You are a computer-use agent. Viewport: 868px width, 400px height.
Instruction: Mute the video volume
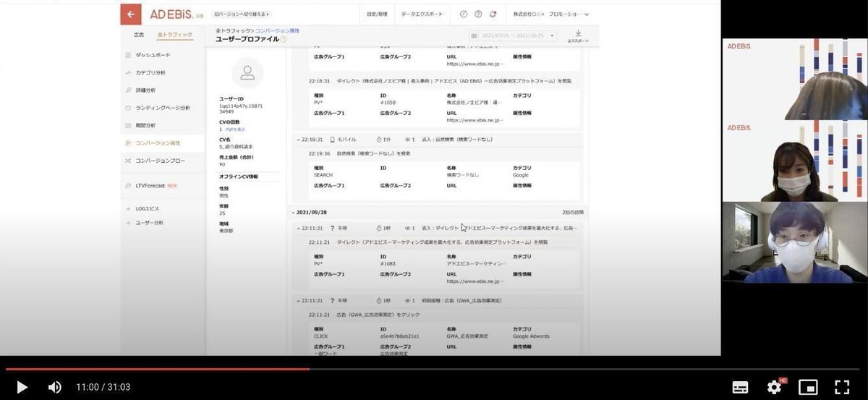55,387
